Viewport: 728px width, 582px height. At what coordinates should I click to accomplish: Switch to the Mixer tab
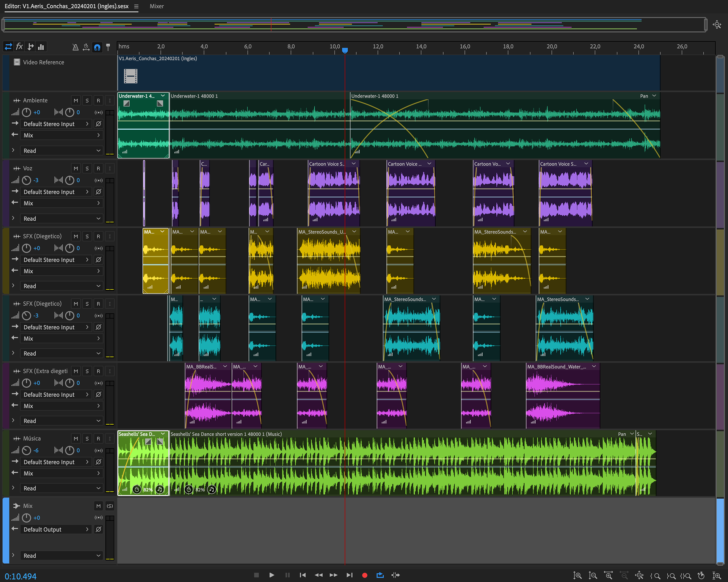(157, 6)
